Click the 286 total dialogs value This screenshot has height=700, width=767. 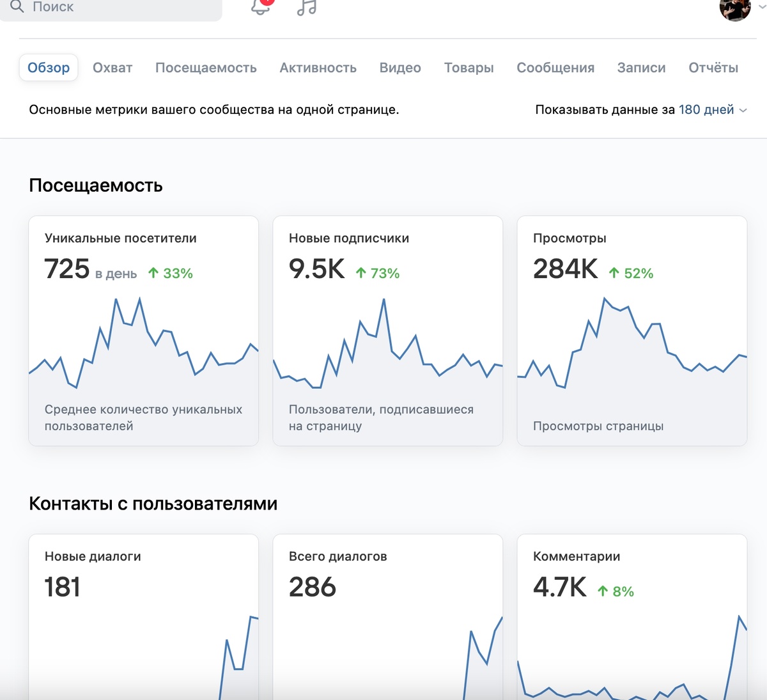312,587
